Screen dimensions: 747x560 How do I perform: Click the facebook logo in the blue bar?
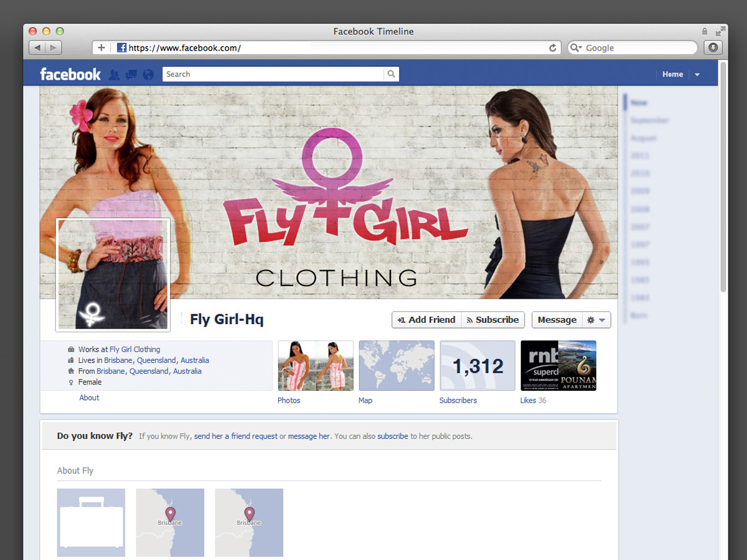(x=70, y=74)
